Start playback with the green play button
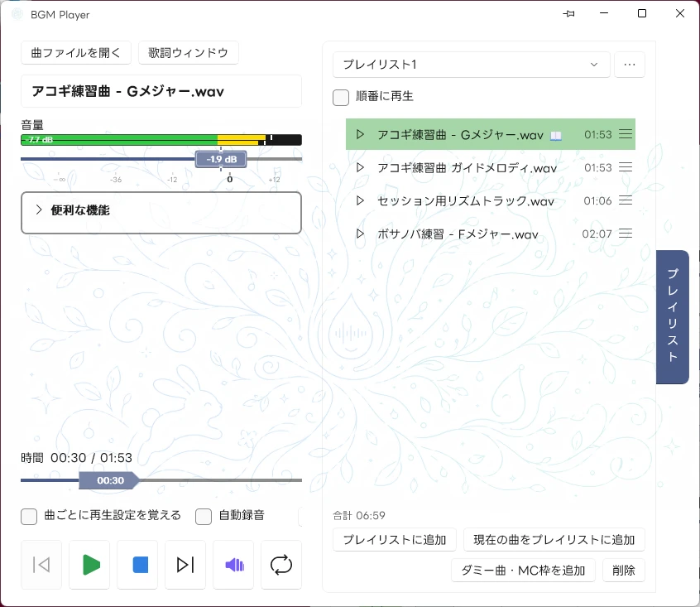 tap(89, 565)
